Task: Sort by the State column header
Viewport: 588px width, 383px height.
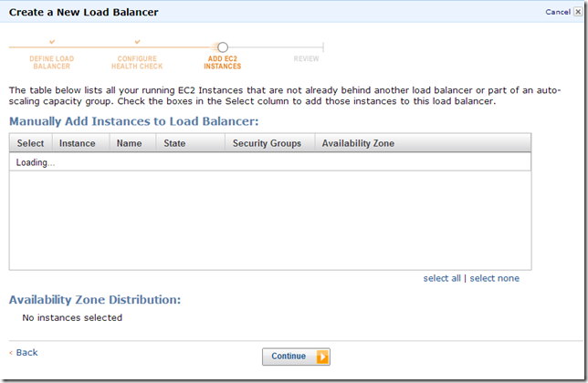Action: (x=191, y=143)
